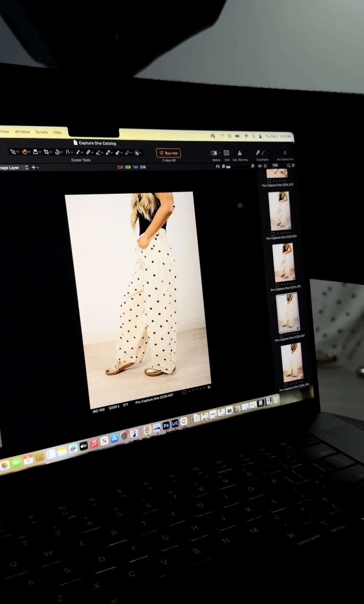The image size is (364, 604).
Task: Open the My Capture One account icon
Action: 285,152
